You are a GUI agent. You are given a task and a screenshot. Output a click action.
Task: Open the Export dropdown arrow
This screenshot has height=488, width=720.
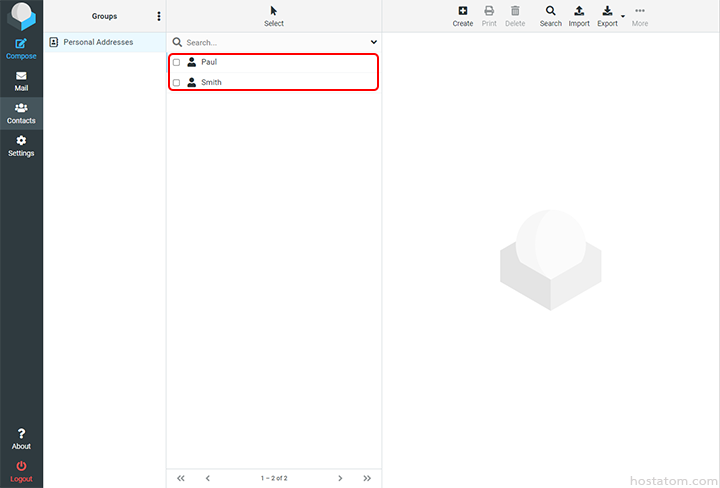coord(623,16)
